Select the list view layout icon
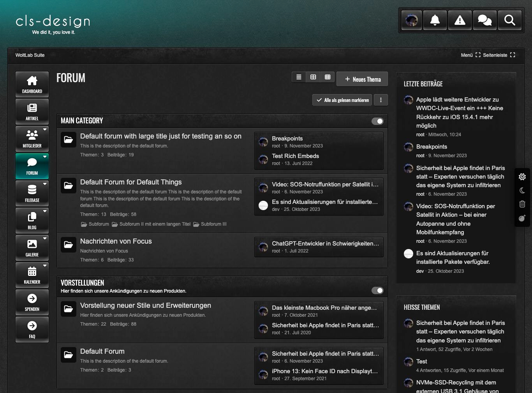This screenshot has height=393, width=532. (x=299, y=77)
